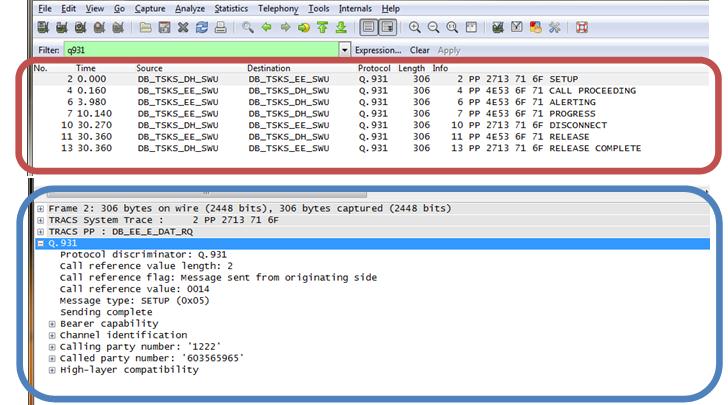Expand Called party number '603565965'
This screenshot has width=728, height=405.
pos(52,359)
